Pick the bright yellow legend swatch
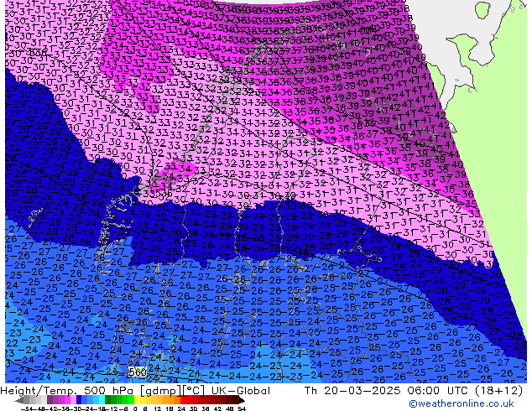This screenshot has height=411, width=532. point(137,401)
